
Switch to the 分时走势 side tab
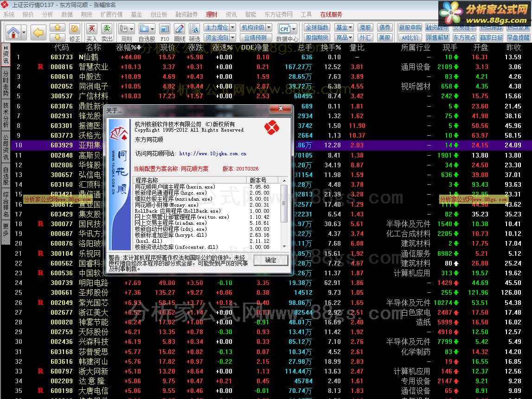coord(6,84)
